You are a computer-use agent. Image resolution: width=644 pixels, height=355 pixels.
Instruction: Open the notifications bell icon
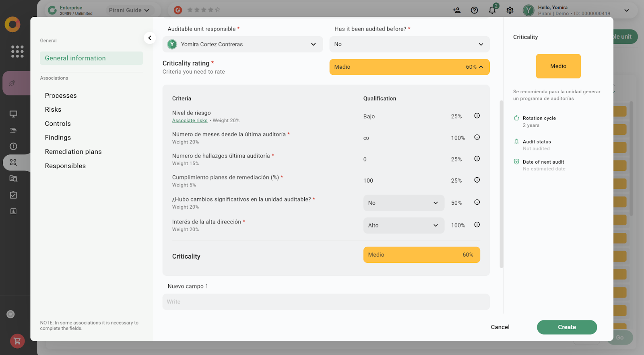pyautogui.click(x=492, y=10)
